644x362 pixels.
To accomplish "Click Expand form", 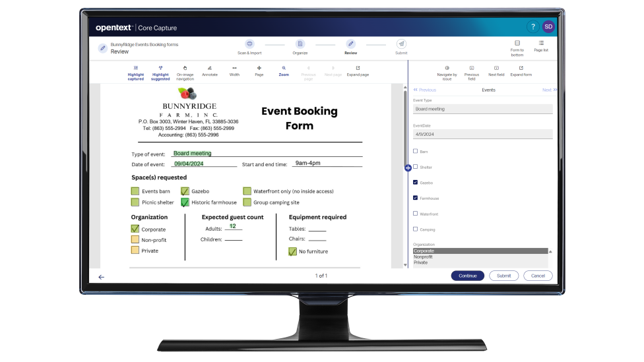I will 521,71.
